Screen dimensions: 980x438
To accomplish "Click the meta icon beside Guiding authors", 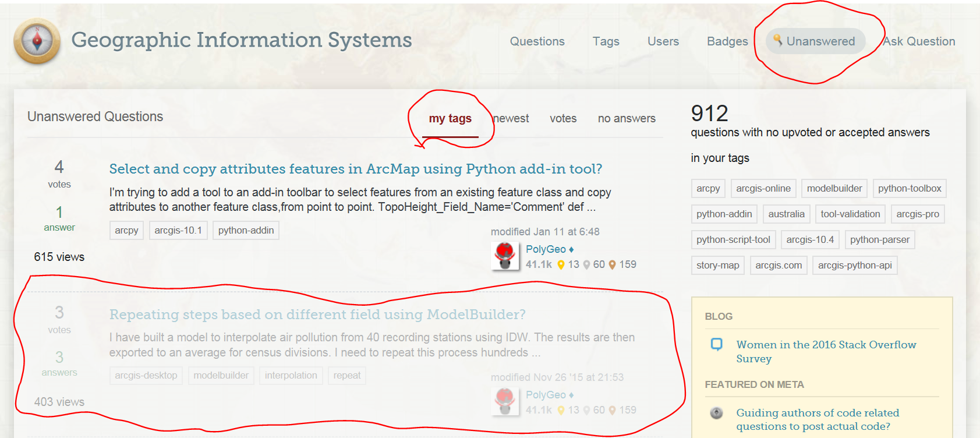I will pos(717,413).
